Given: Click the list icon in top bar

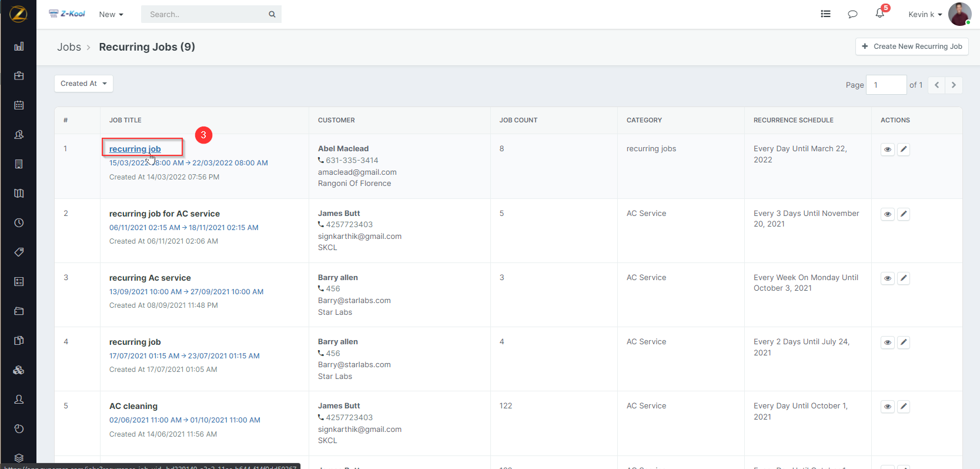Looking at the screenshot, I should tap(825, 14).
